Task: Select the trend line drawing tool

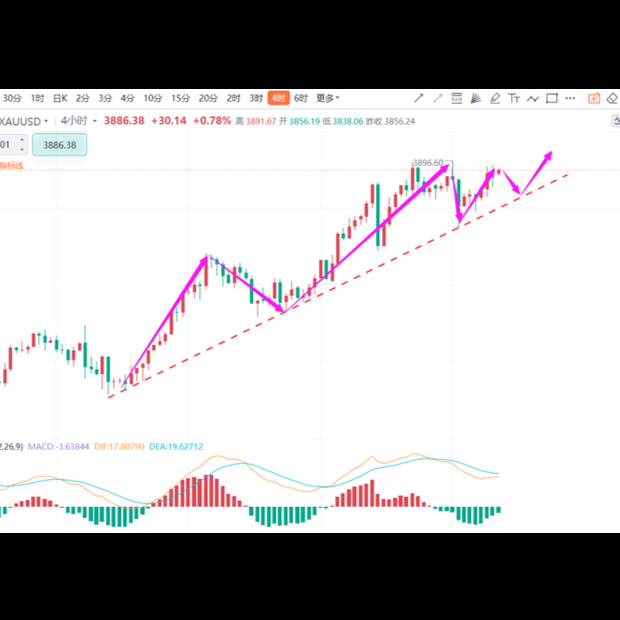Action: [x=419, y=98]
